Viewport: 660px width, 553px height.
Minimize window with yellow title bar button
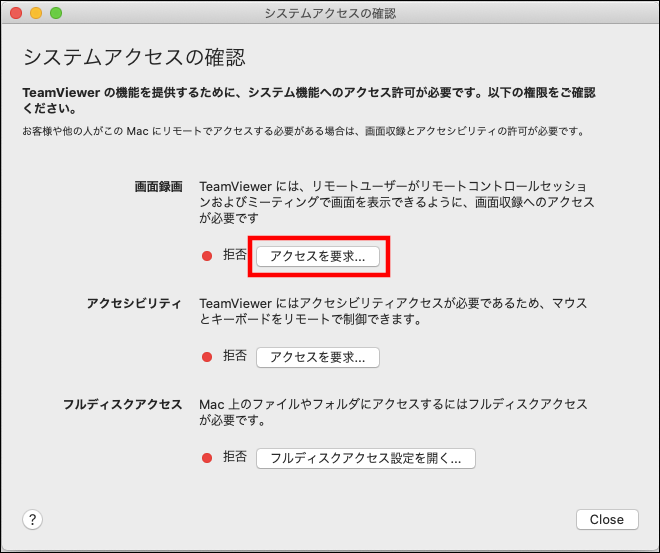tap(36, 13)
